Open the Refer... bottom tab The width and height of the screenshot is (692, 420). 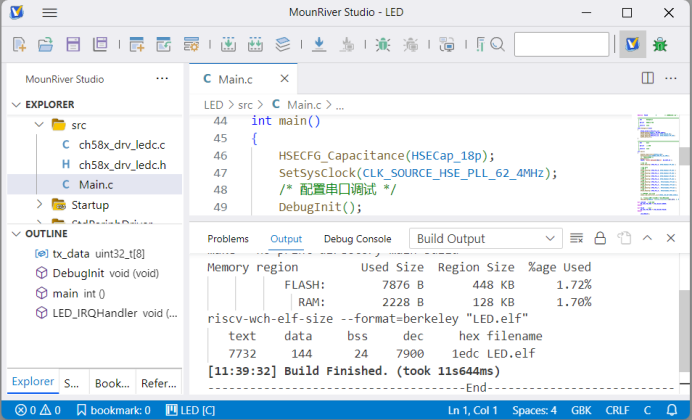coord(158,383)
